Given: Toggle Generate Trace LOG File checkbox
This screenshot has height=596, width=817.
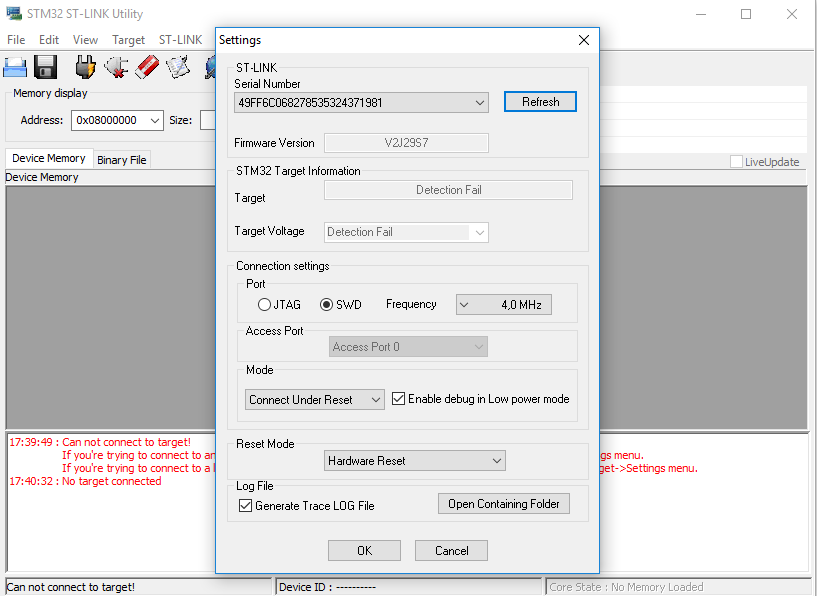Looking at the screenshot, I should (x=245, y=505).
